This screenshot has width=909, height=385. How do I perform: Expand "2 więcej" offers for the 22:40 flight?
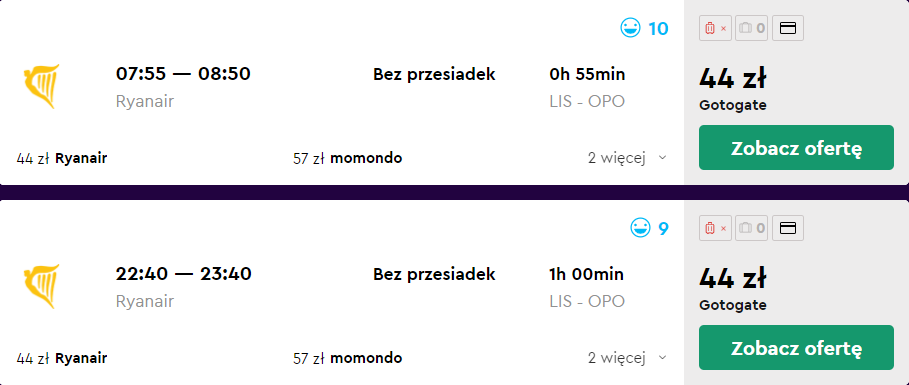627,358
